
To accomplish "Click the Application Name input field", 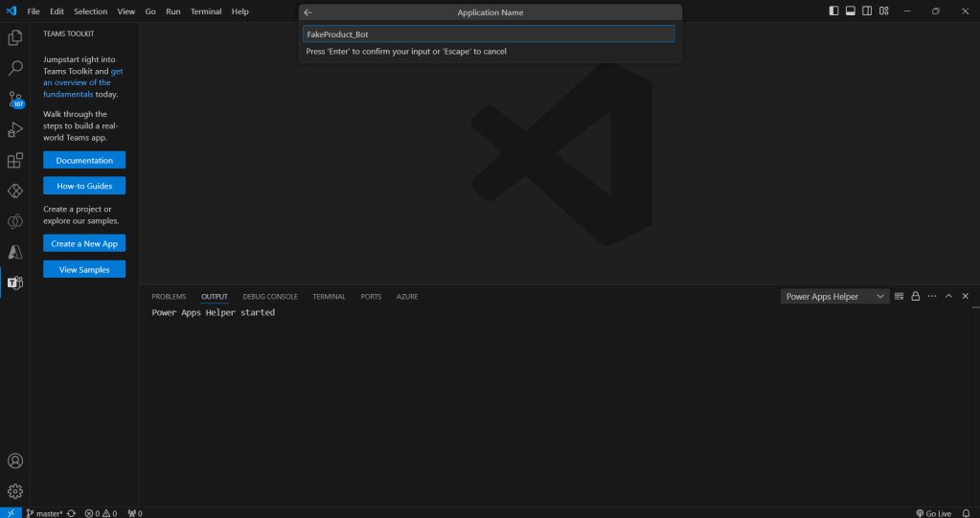I will (489, 34).
